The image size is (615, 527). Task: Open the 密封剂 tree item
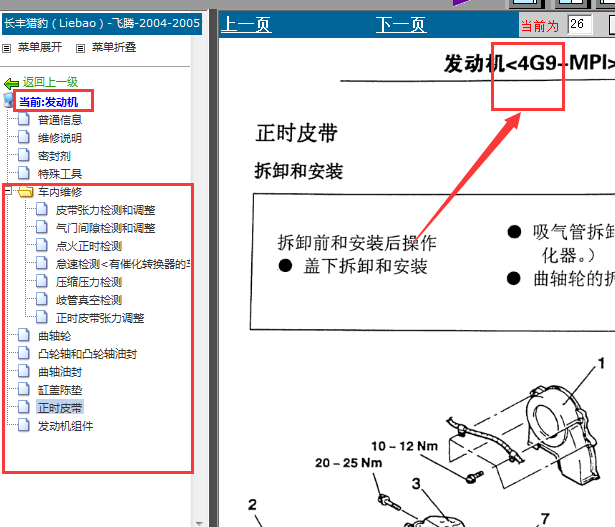pyautogui.click(x=54, y=156)
